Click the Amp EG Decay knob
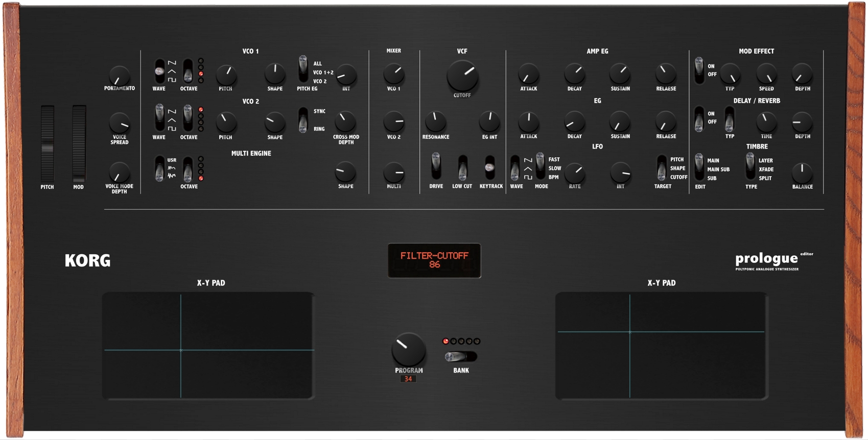 point(574,75)
